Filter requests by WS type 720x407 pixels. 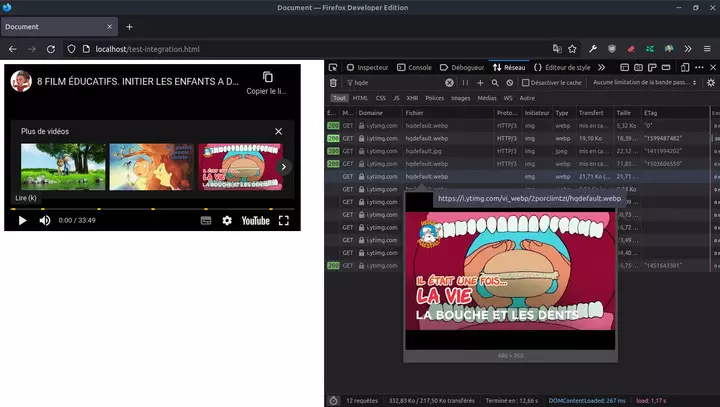click(508, 98)
